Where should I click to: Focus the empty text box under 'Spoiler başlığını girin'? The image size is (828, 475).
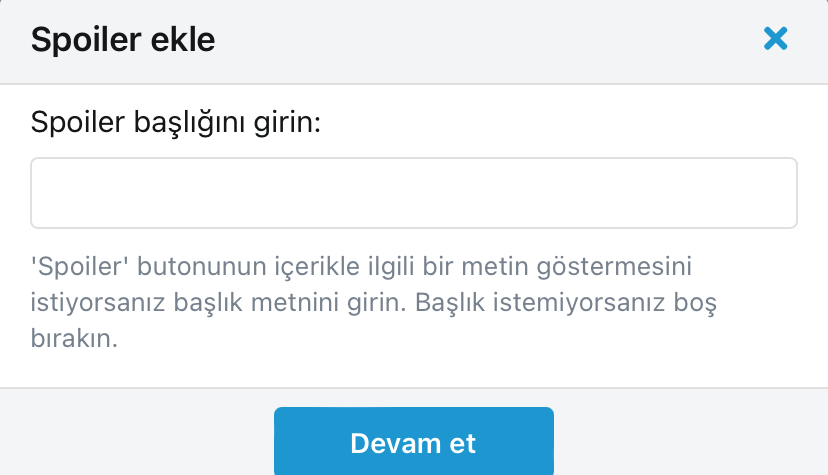pyautogui.click(x=413, y=193)
